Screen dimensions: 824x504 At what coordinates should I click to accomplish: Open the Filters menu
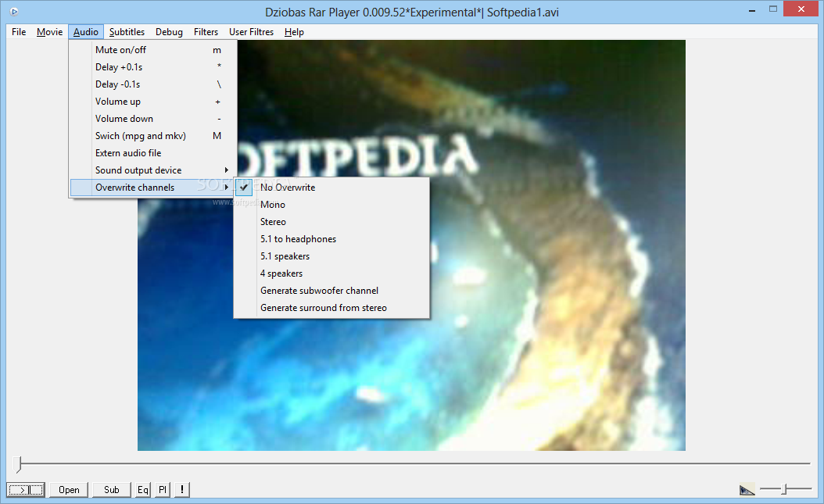[x=206, y=32]
